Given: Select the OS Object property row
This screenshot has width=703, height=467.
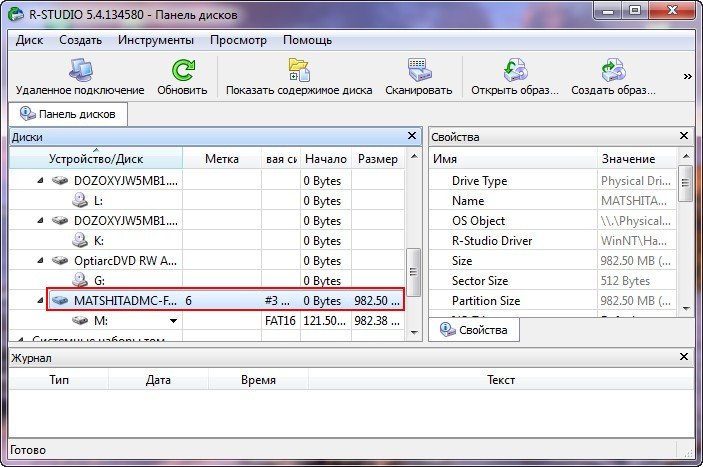Looking at the screenshot, I should [553, 221].
